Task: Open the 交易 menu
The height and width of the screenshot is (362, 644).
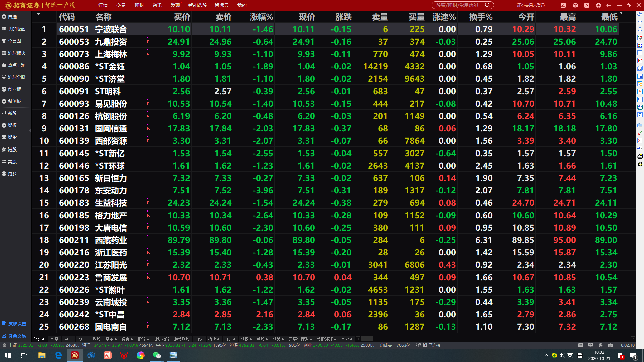Action: (x=121, y=5)
